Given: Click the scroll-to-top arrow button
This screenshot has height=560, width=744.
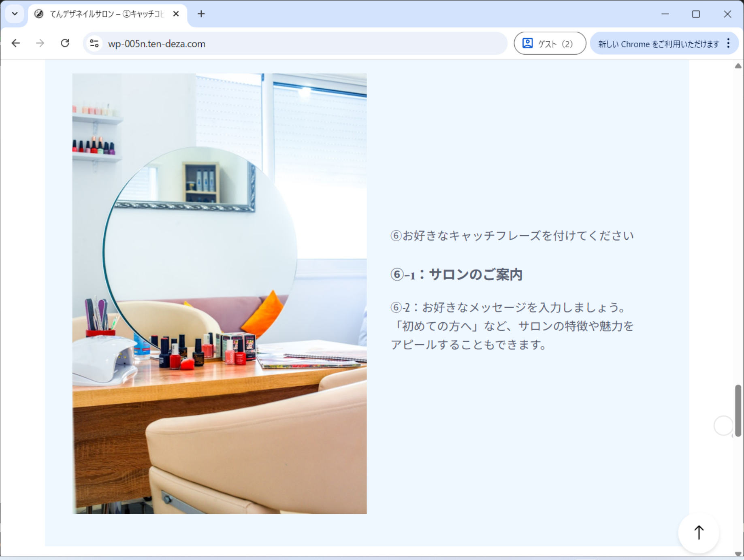Looking at the screenshot, I should [x=699, y=532].
